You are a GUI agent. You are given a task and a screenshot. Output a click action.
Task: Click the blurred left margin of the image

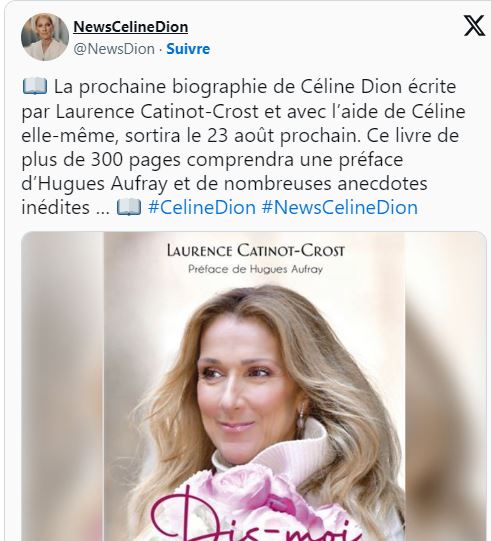point(62,386)
